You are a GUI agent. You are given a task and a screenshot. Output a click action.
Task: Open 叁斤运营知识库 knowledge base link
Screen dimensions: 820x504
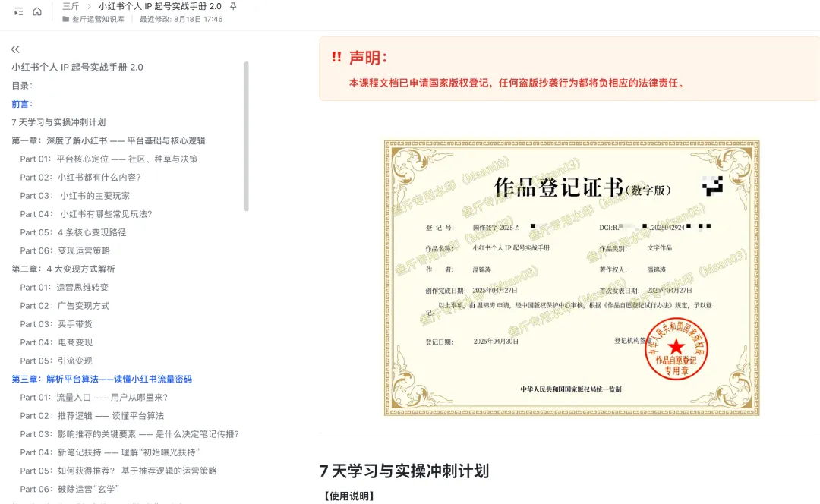(x=98, y=19)
